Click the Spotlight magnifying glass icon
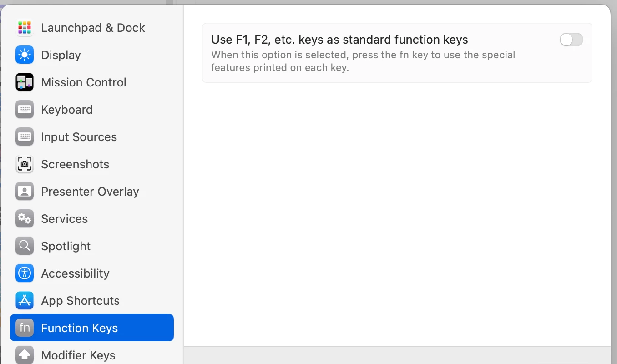 [x=25, y=246]
